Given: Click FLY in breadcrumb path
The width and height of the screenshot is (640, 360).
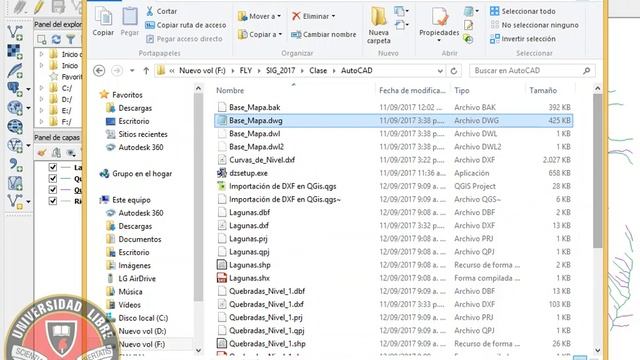Looking at the screenshot, I should coord(246,71).
